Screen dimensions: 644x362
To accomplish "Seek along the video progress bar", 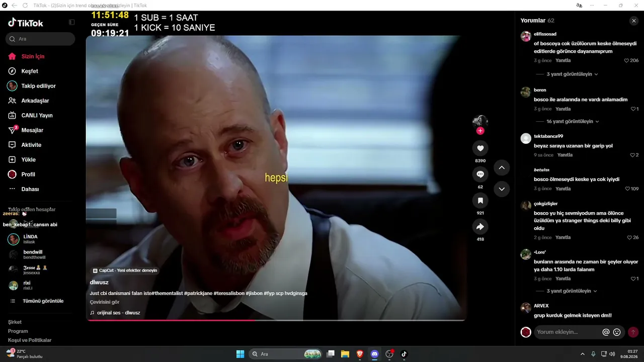I will point(276,320).
